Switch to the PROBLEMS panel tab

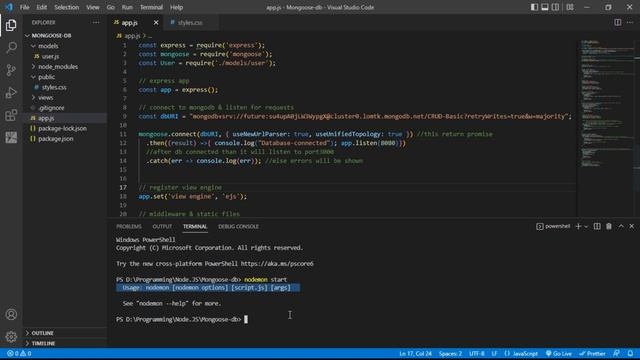(129, 226)
